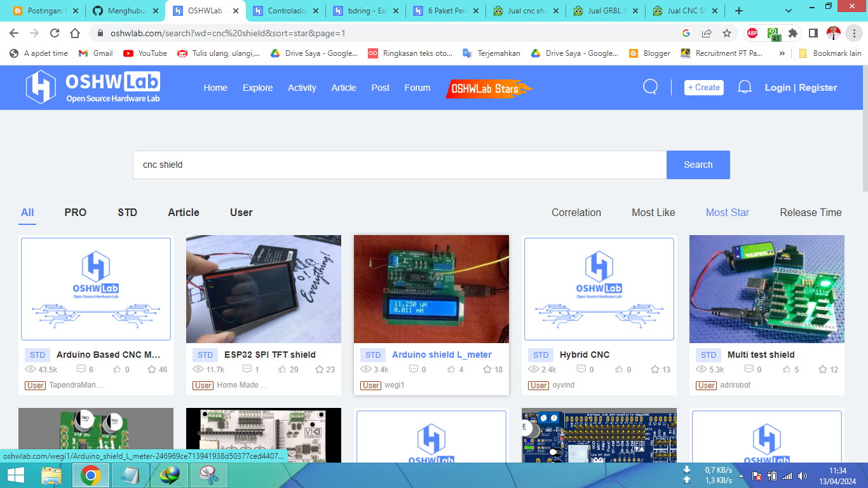
Task: Select the User filter tab
Action: click(x=241, y=212)
